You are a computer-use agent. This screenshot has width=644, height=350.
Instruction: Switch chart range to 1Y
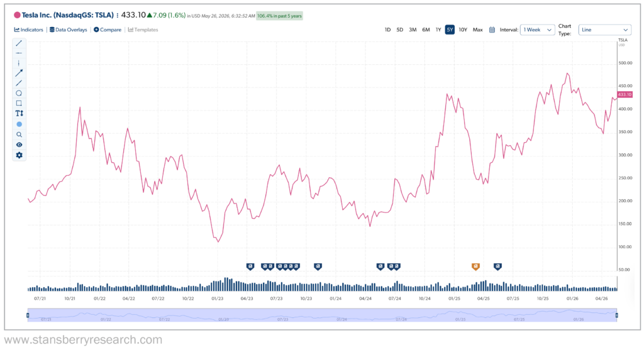438,30
